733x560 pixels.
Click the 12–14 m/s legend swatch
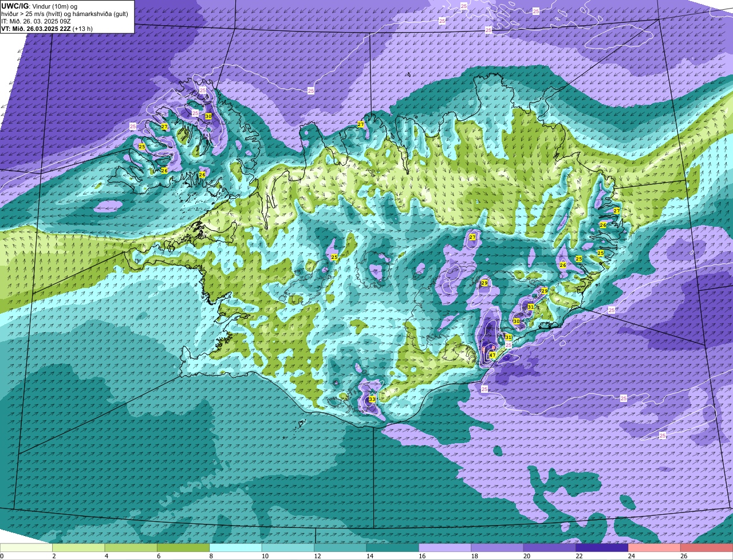[x=341, y=548]
